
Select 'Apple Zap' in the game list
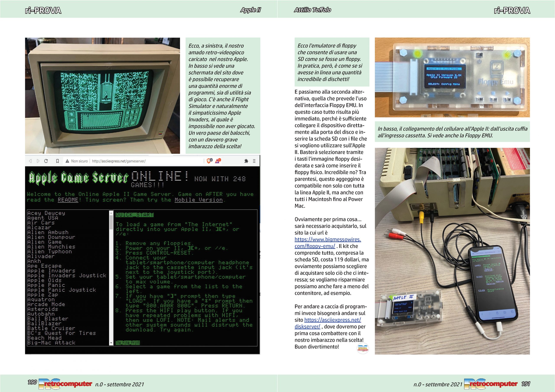pos(42,295)
